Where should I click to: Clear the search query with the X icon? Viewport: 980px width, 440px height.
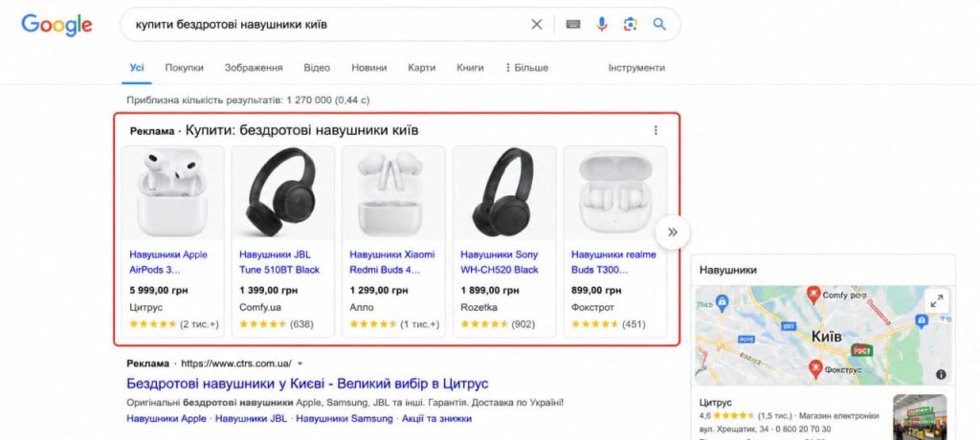click(537, 24)
